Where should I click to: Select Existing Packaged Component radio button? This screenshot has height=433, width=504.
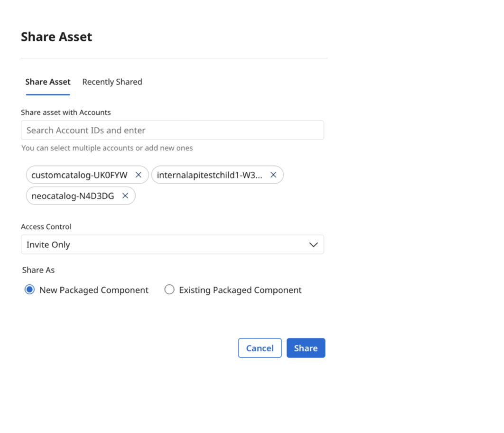tap(169, 290)
